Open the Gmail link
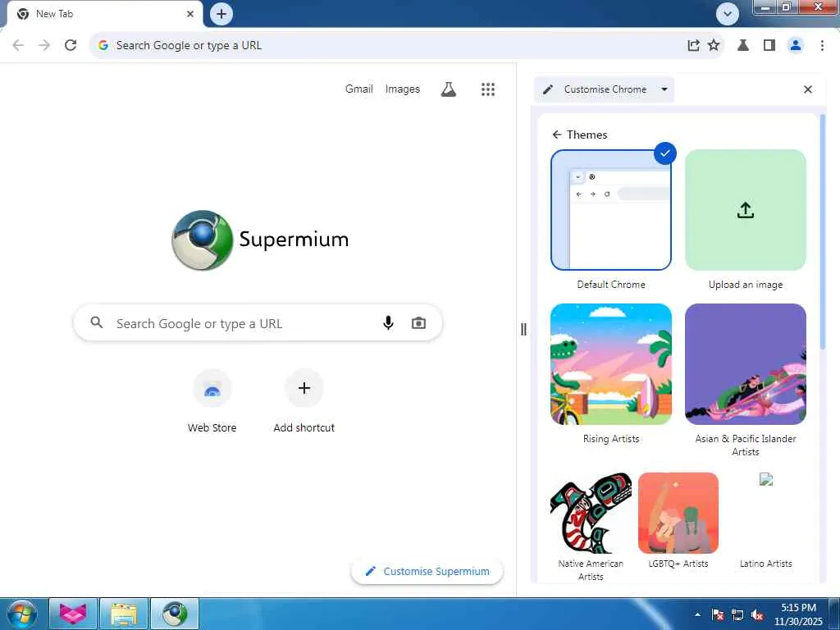 359,89
